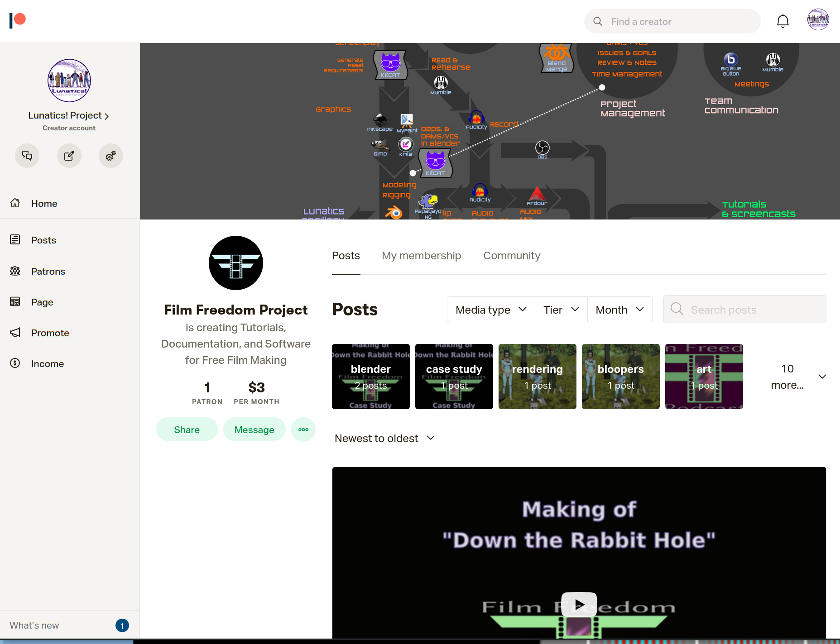
Task: Play the Down the Rabbit Hole video
Action: coord(579,604)
